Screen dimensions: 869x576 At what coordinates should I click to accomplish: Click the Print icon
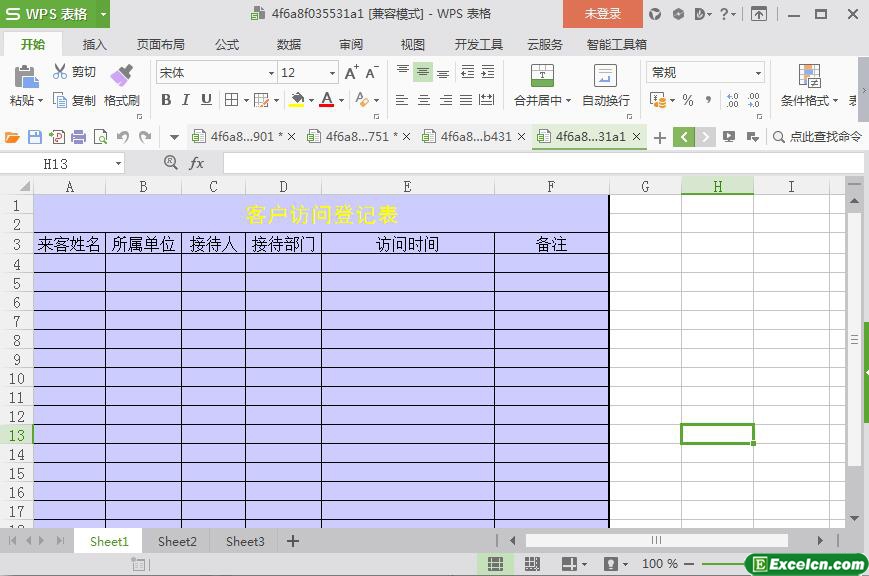click(x=78, y=137)
